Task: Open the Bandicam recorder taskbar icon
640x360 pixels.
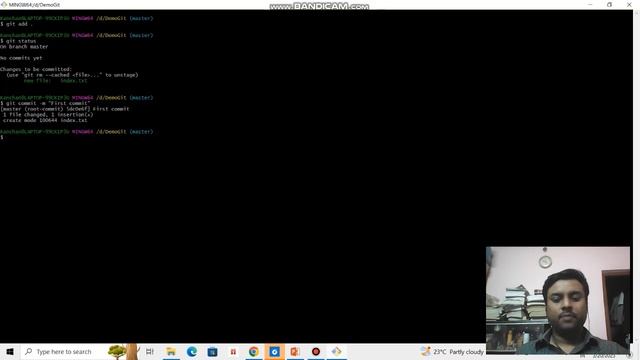Action: click(x=316, y=351)
